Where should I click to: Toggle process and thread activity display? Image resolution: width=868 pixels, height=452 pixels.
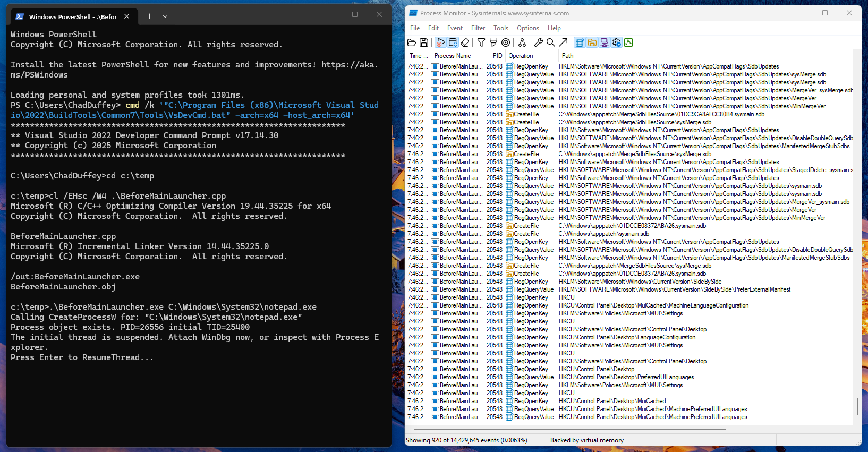click(616, 42)
